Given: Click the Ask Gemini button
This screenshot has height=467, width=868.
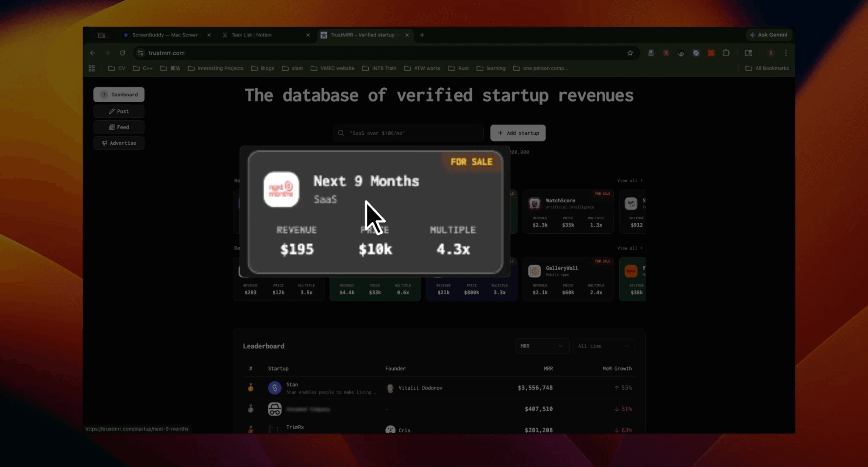Looking at the screenshot, I should point(768,35).
